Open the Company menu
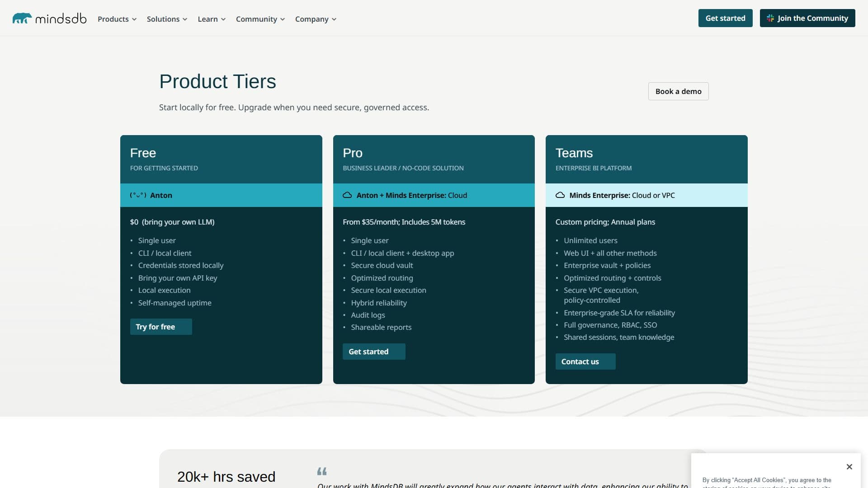868x488 pixels. (x=316, y=19)
